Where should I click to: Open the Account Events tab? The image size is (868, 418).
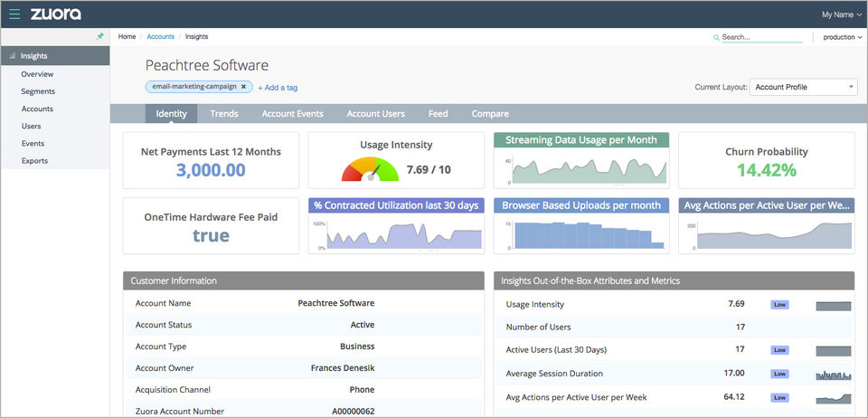292,114
